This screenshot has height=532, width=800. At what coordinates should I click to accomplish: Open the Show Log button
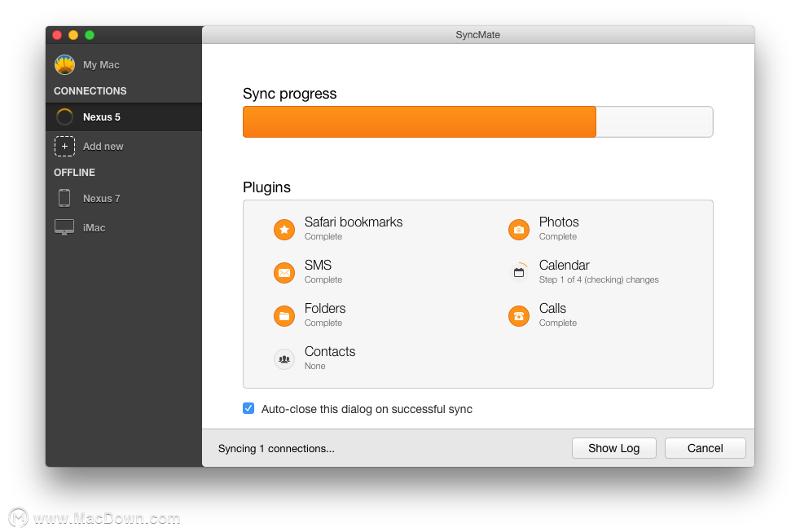613,448
